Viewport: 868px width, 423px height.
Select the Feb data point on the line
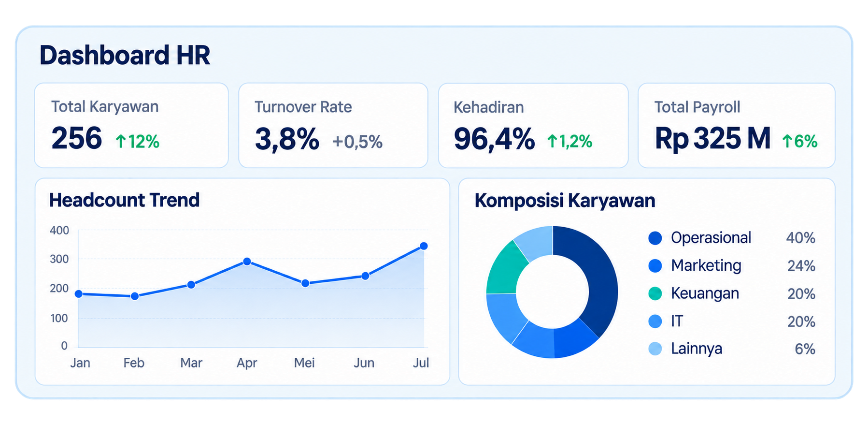pos(135,296)
